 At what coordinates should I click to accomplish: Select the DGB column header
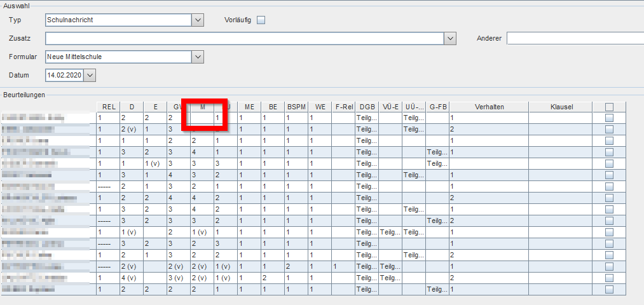pos(367,107)
